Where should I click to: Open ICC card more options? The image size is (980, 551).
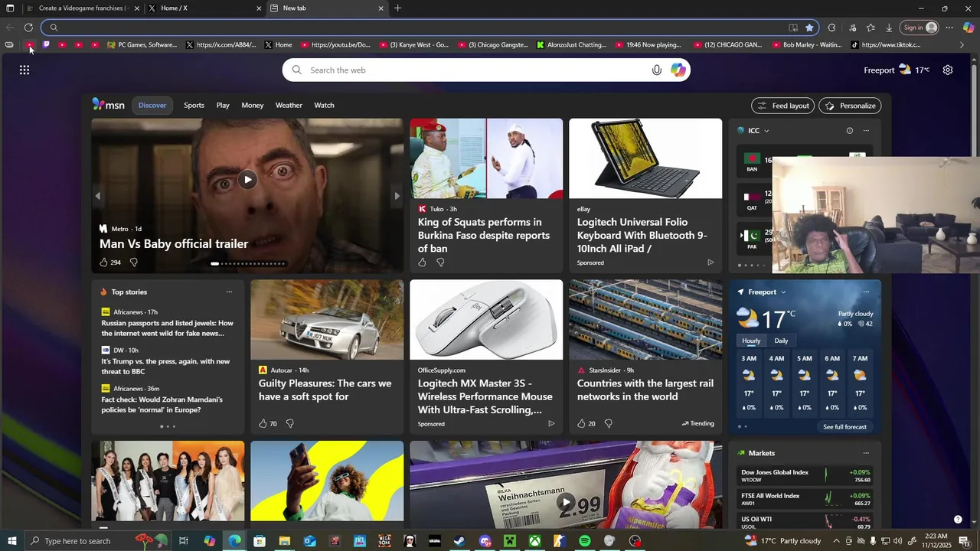(866, 131)
